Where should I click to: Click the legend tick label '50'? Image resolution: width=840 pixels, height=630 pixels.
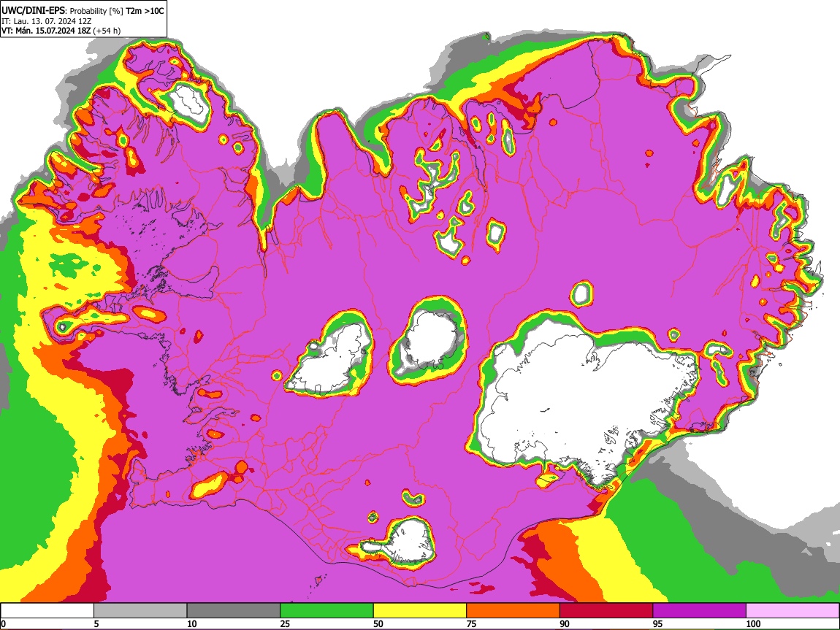point(378,623)
